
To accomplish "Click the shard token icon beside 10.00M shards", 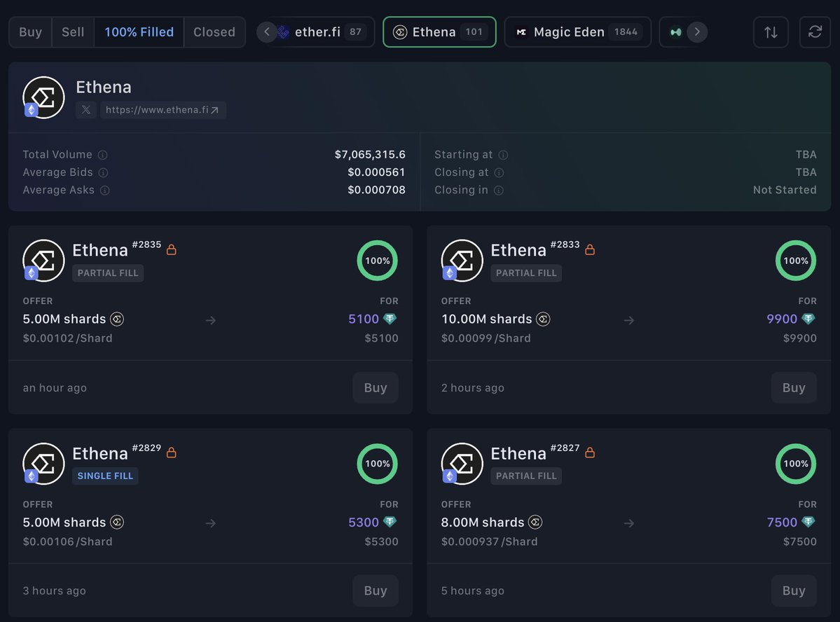I will 543,319.
